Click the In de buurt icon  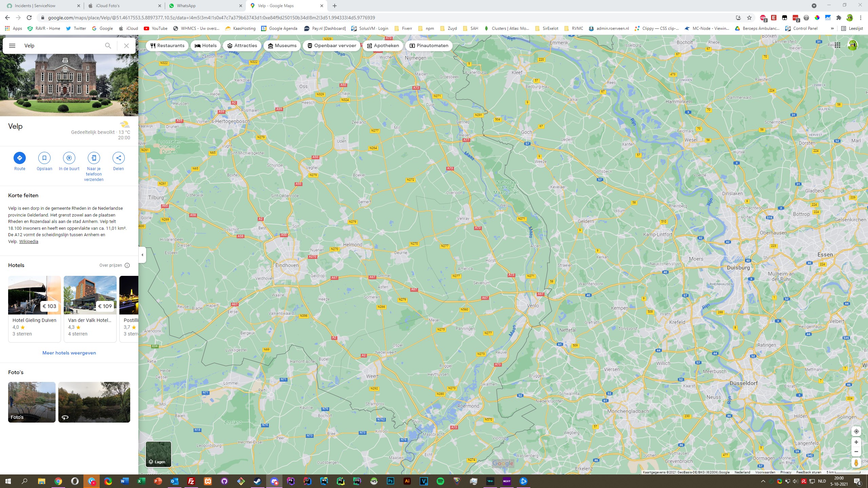(69, 158)
